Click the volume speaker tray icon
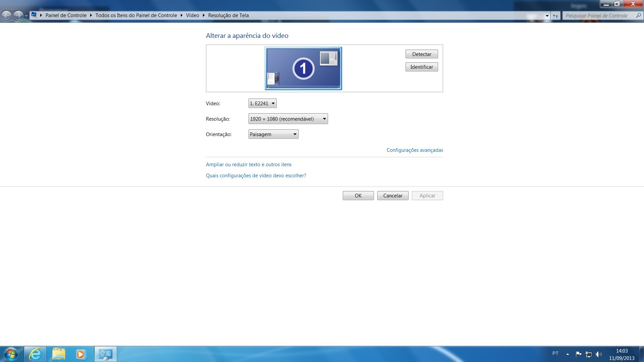The image size is (644, 362). click(599, 354)
